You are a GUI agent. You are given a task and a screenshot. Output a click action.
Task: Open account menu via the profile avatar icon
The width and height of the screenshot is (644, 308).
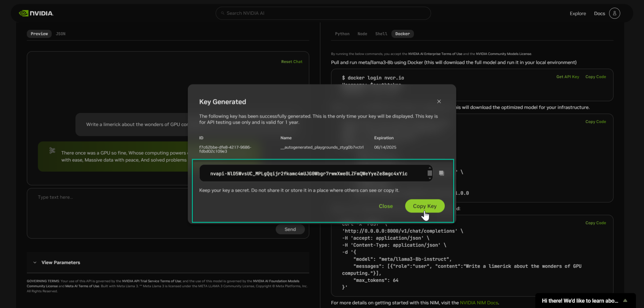click(x=615, y=13)
